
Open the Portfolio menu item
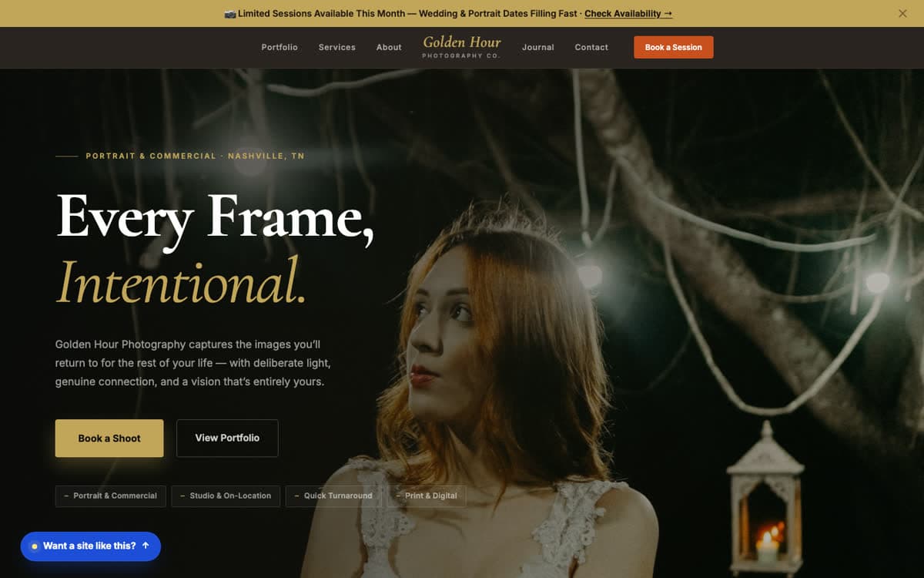[x=280, y=47]
